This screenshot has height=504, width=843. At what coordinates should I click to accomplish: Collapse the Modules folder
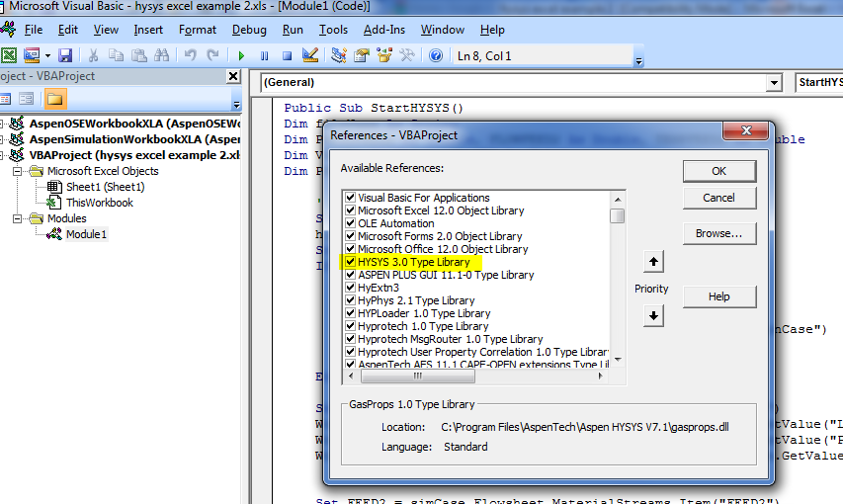point(17,218)
